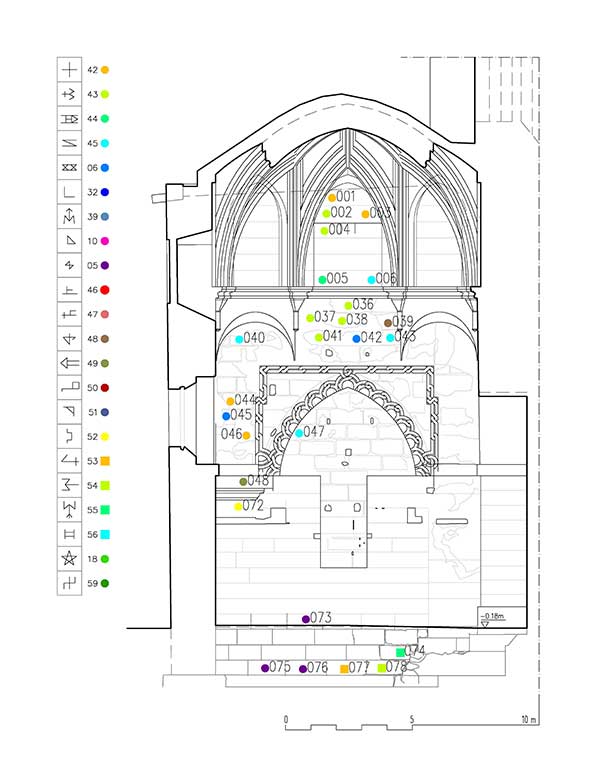Click the blue marker labeled 042

(356, 339)
